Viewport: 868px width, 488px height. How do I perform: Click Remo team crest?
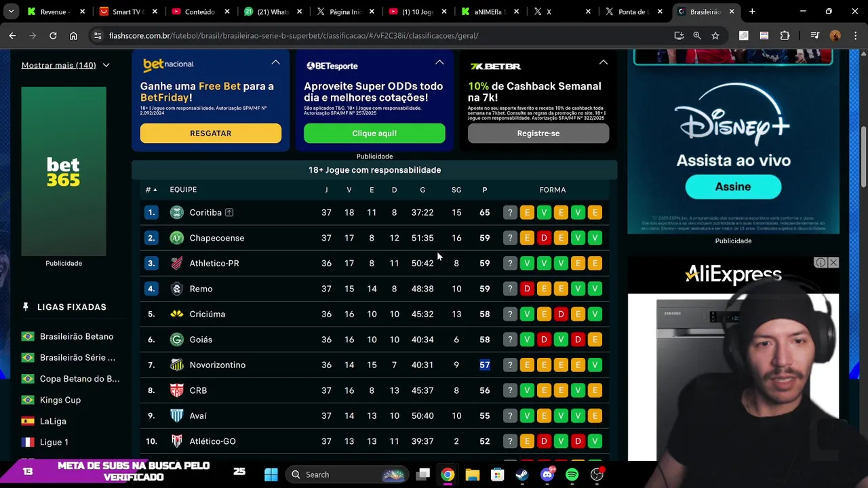coord(176,289)
